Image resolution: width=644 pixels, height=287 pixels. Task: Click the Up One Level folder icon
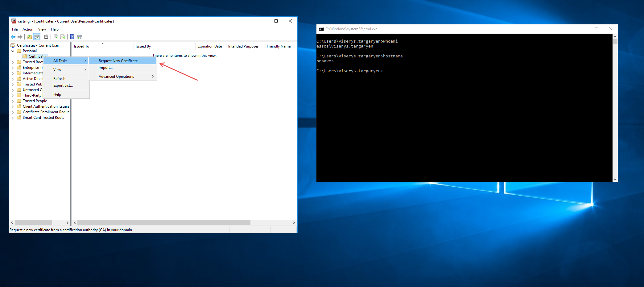tap(30, 37)
